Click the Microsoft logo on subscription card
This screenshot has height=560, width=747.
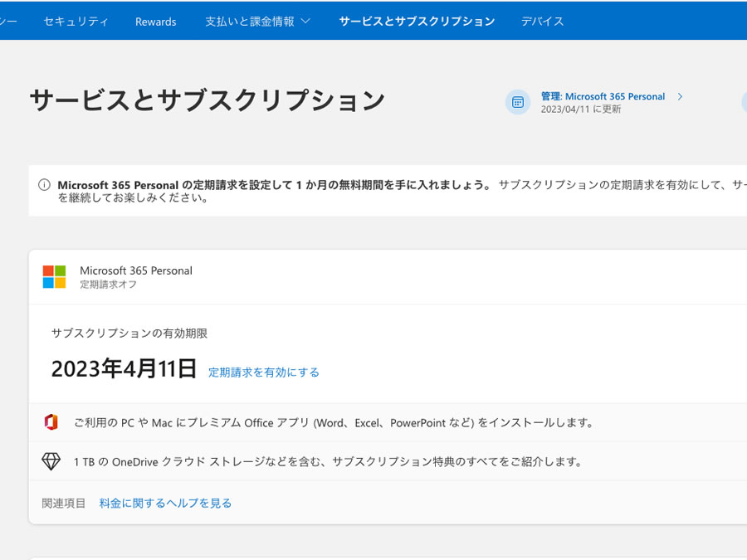pyautogui.click(x=54, y=276)
